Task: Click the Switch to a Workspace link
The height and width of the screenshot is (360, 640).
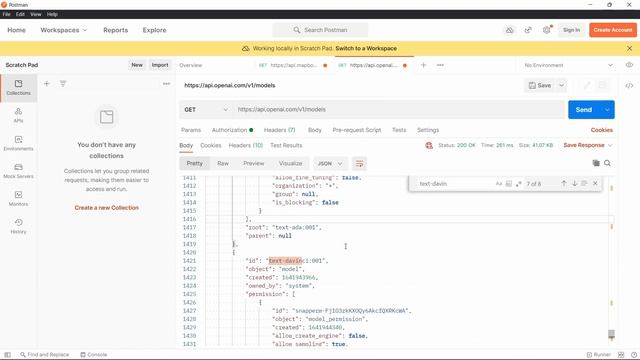Action: pos(366,48)
